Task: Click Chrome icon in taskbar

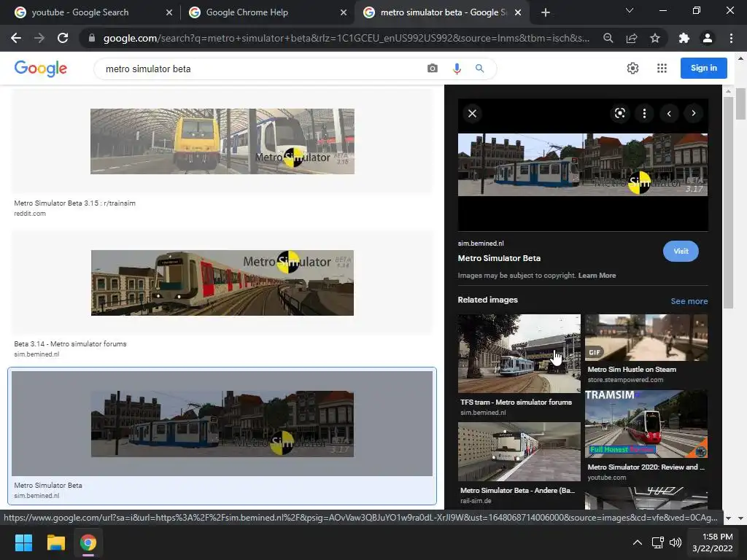Action: click(x=88, y=542)
